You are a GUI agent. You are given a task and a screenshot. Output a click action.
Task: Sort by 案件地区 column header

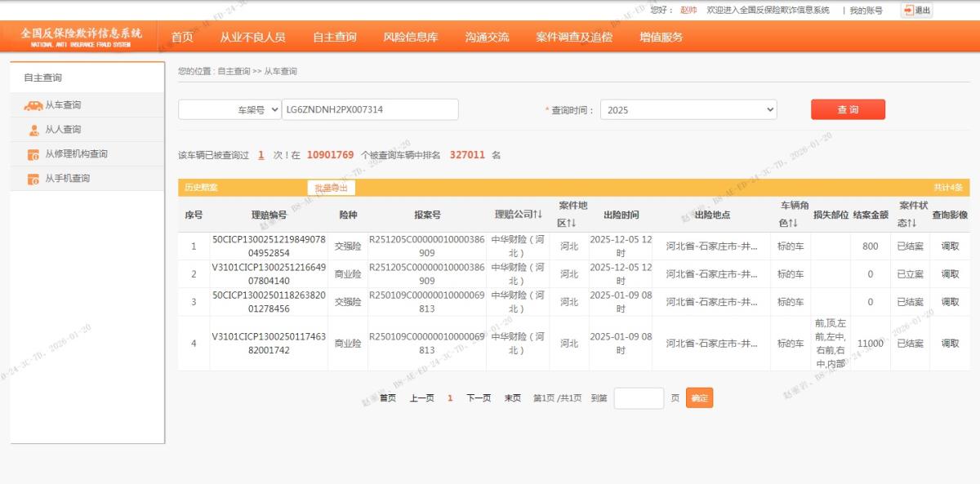573,214
